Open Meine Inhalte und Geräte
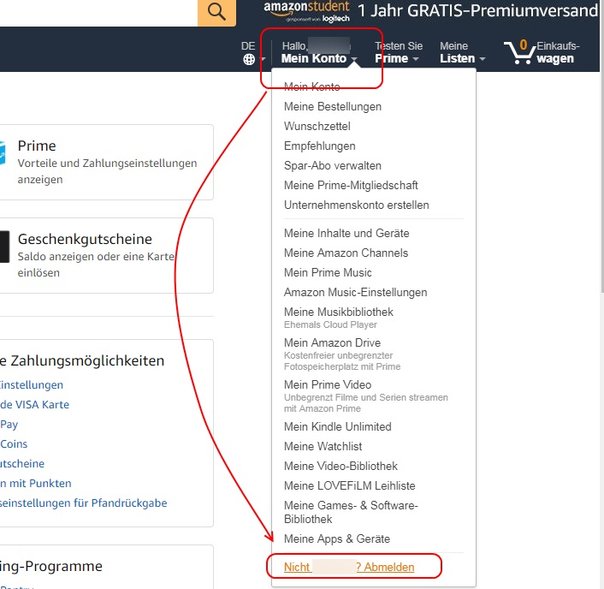 tap(347, 233)
